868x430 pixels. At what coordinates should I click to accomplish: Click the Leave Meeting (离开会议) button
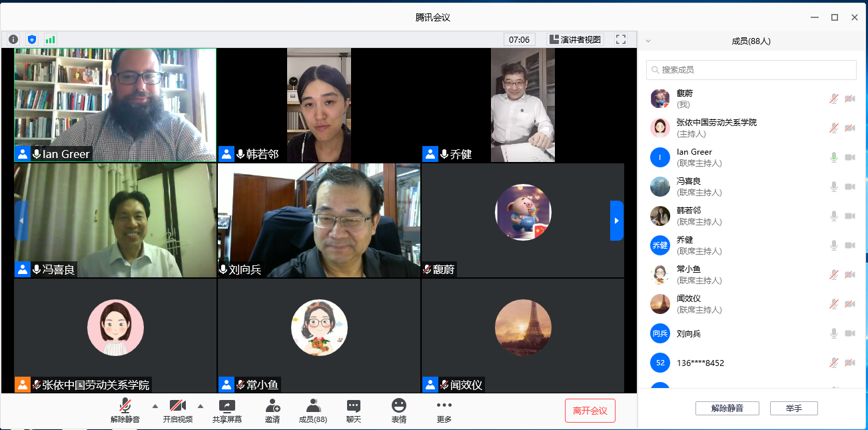pos(590,411)
